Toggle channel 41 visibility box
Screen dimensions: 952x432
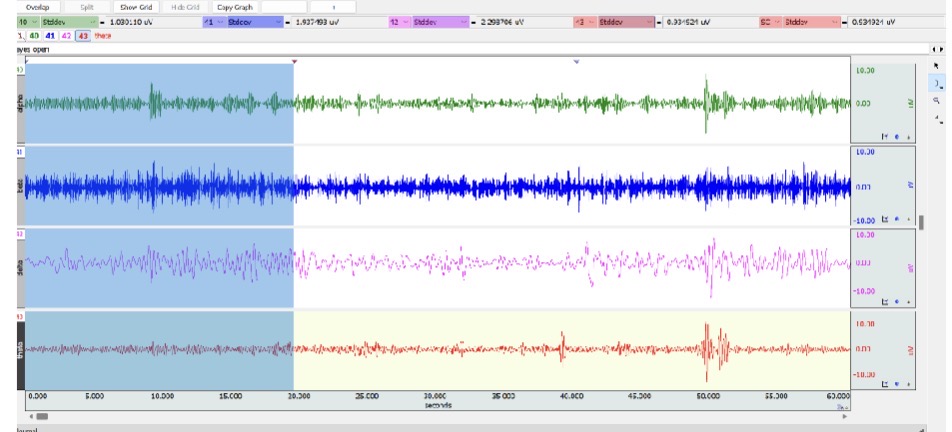pos(51,35)
